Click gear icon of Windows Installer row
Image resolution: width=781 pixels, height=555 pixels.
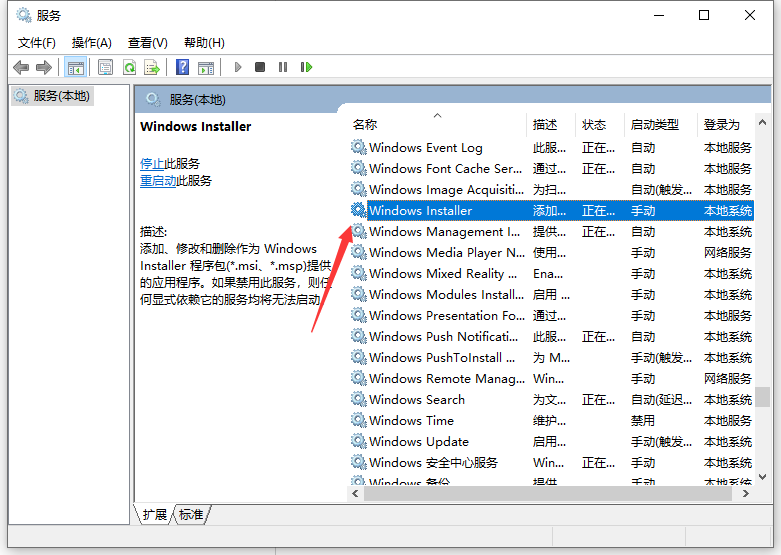point(359,210)
